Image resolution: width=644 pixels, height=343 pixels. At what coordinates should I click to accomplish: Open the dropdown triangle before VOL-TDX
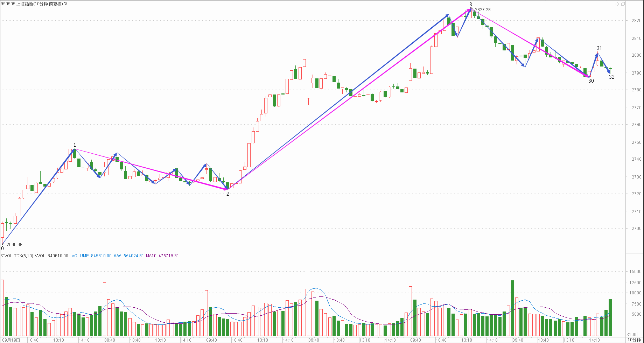pyautogui.click(x=2, y=256)
